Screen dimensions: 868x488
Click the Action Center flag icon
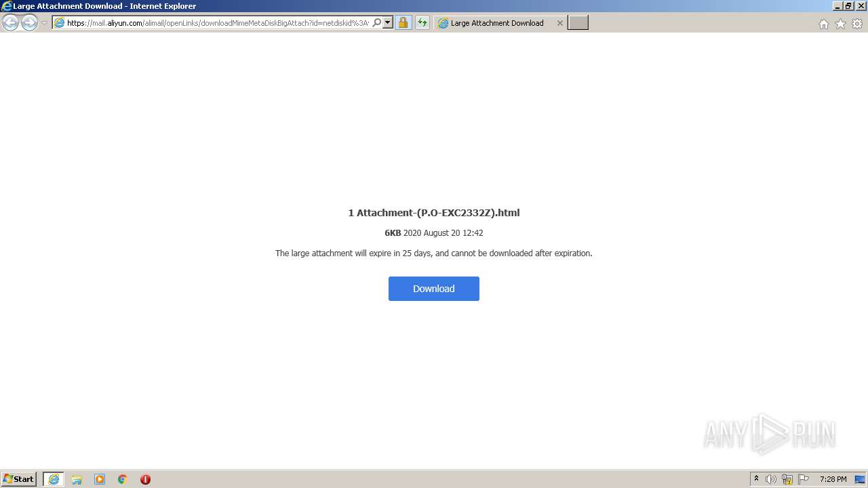pos(804,479)
